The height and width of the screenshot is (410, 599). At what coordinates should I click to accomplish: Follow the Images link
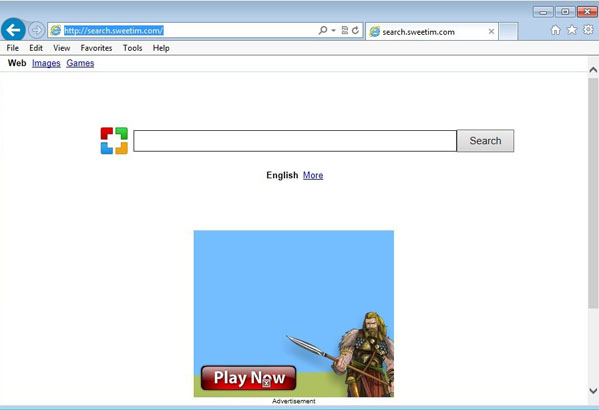[x=46, y=63]
